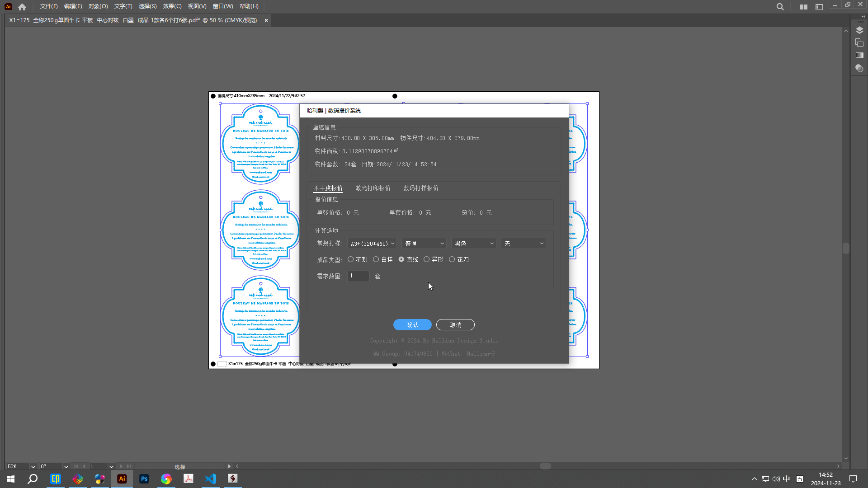Open the 50% zoom level dropdown
Viewport: 868px width, 488px height.
click(x=33, y=466)
